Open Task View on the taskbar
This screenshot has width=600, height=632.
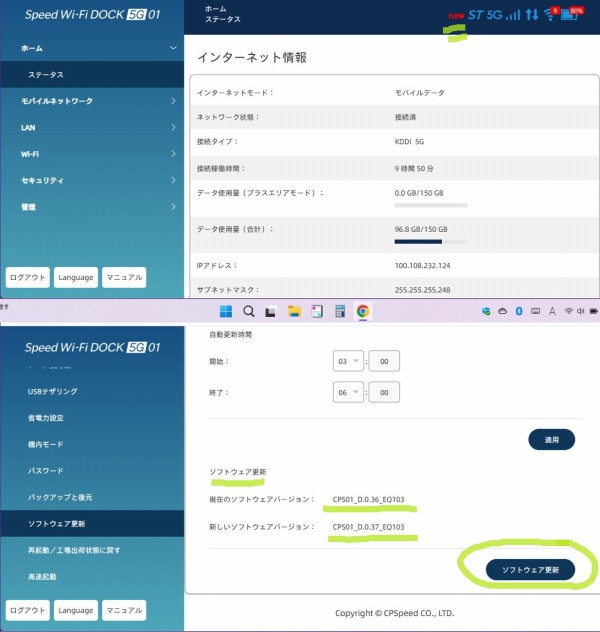coord(270,312)
